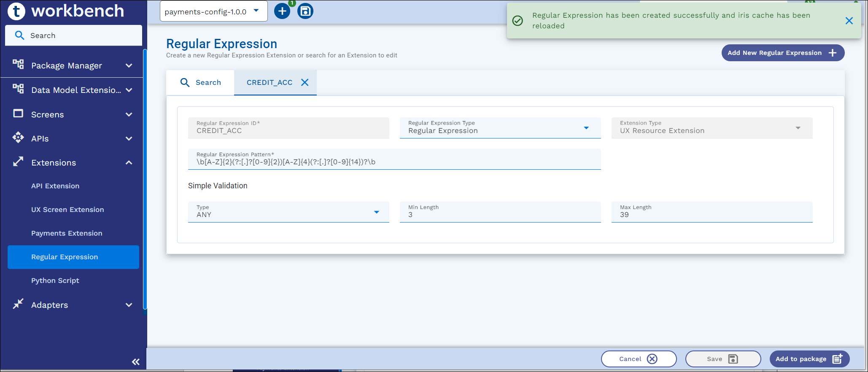This screenshot has height=372, width=868.
Task: Switch to the Search tab
Action: [201, 83]
